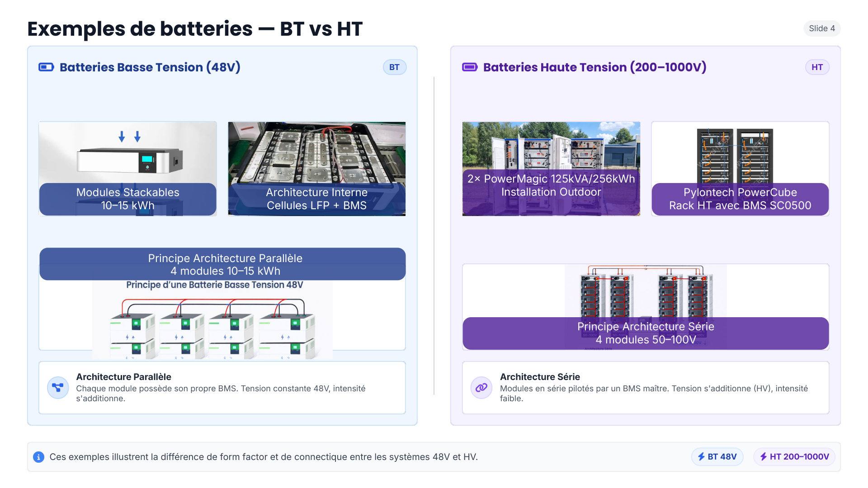Click the Slide 4 label

tap(821, 28)
